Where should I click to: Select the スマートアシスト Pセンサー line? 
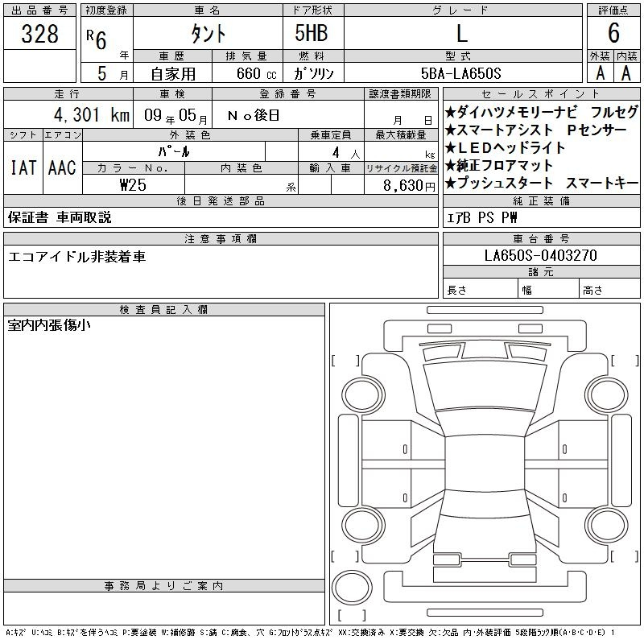[x=535, y=130]
